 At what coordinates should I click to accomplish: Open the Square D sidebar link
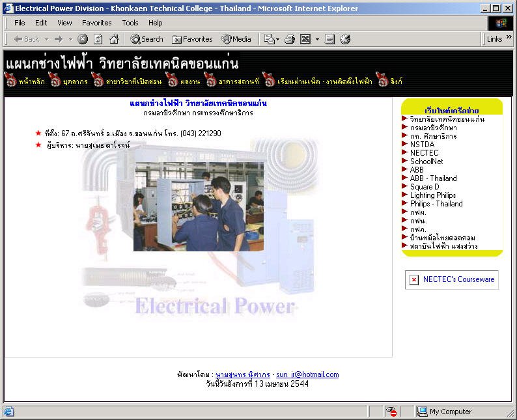(x=425, y=187)
